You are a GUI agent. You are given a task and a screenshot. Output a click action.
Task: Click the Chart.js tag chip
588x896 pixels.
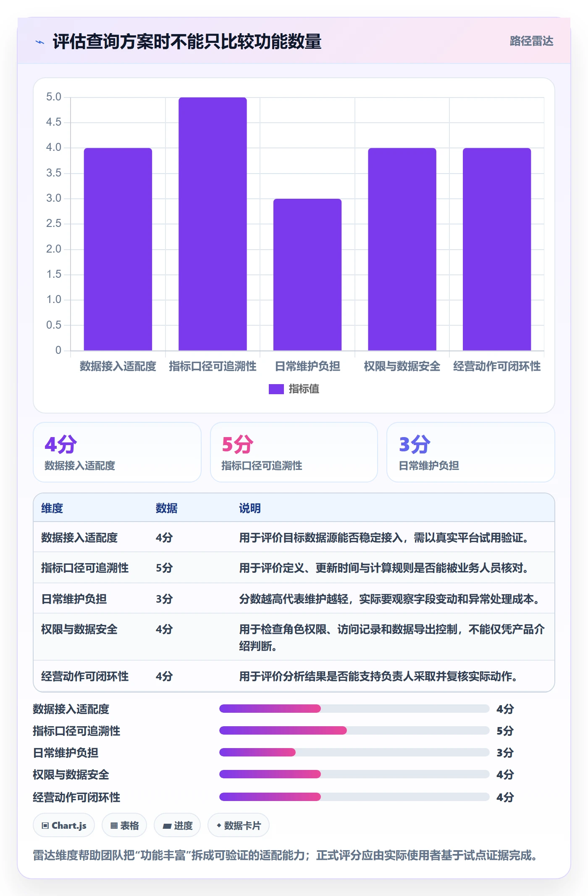(x=64, y=825)
